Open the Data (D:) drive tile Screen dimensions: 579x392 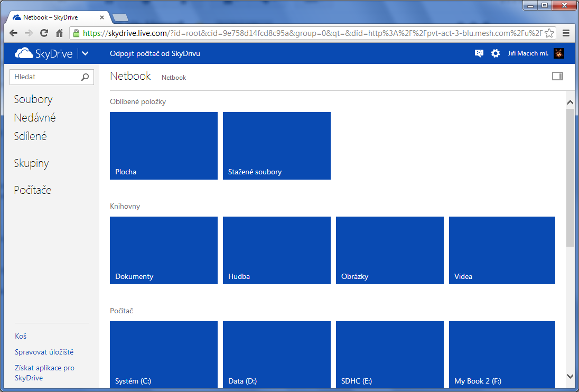pyautogui.click(x=277, y=354)
